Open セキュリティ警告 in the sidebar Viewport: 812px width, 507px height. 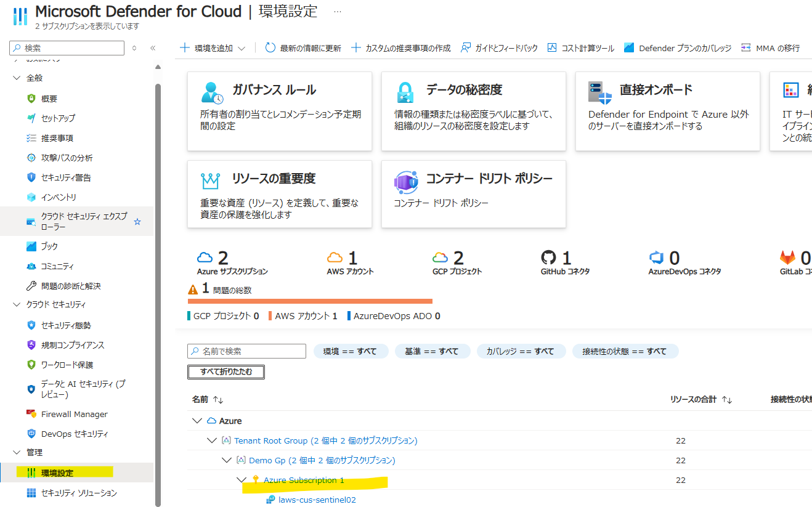(x=66, y=177)
